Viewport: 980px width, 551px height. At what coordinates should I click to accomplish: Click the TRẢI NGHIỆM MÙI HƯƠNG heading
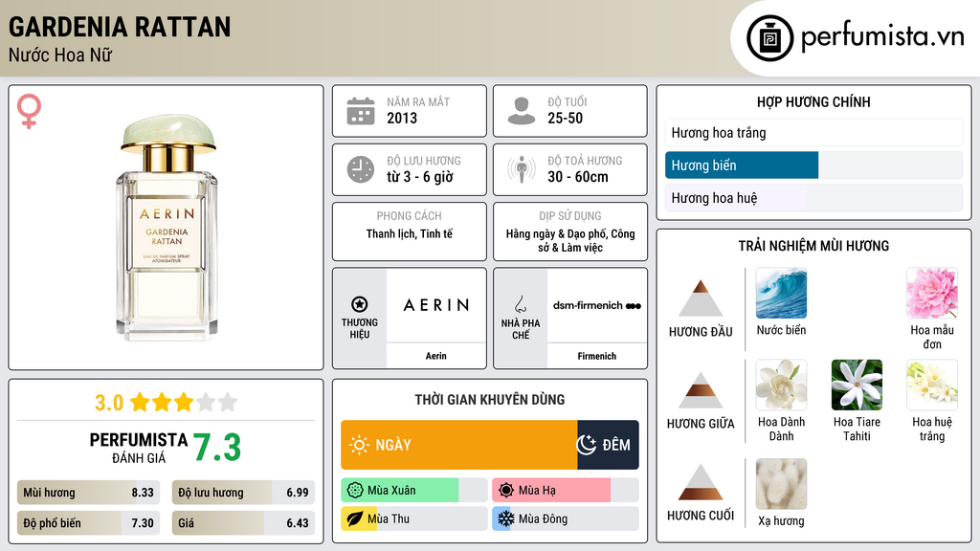point(813,246)
